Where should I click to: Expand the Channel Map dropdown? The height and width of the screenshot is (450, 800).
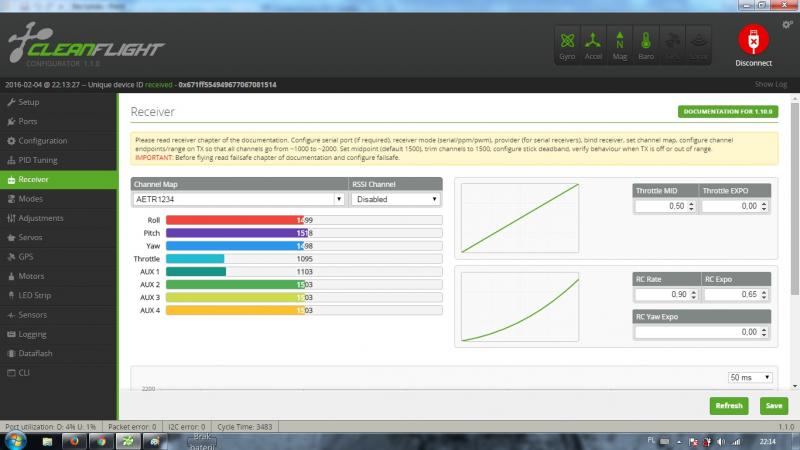[x=238, y=199]
